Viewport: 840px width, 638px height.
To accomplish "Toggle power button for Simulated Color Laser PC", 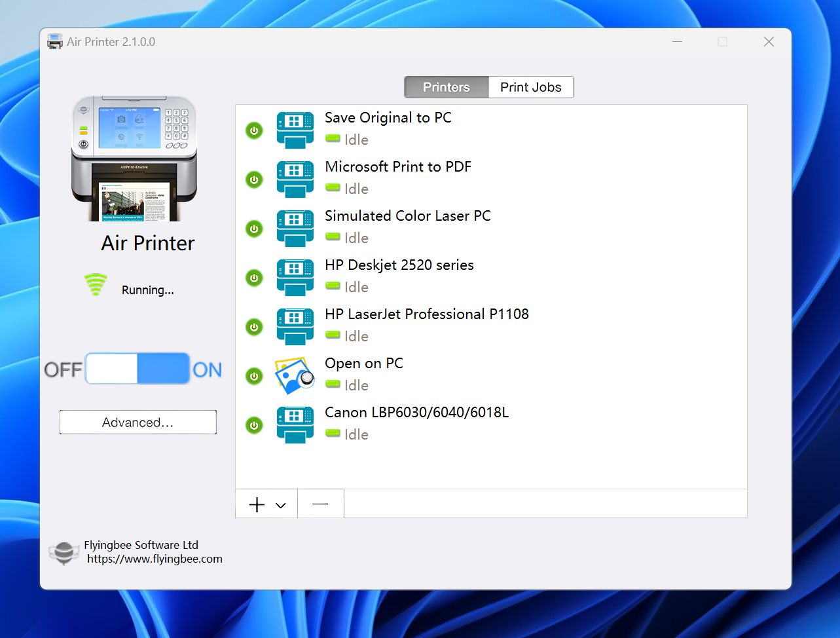I will [x=254, y=229].
